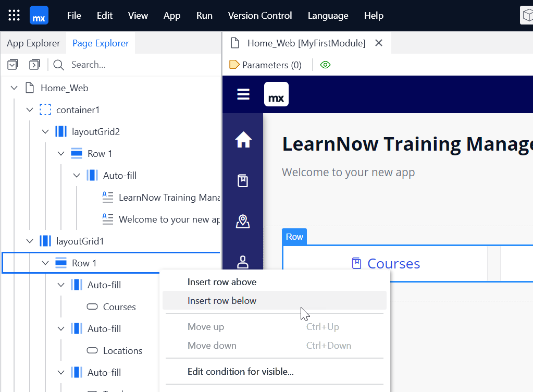This screenshot has height=392, width=533.
Task: Select the layoutGrid2 grid icon
Action: [61, 131]
